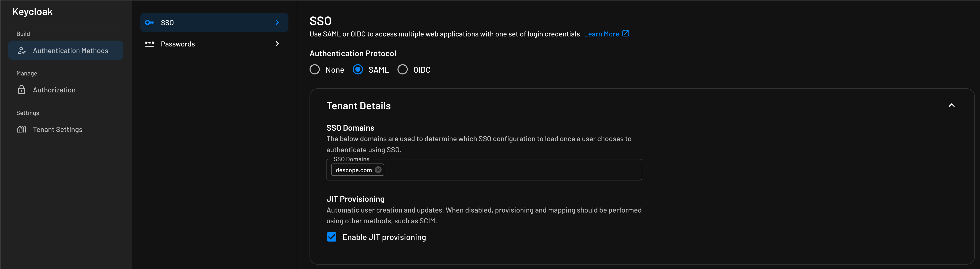Viewport: 980px width, 269px height.
Task: Click the asterisks icon beside Passwords
Action: [x=150, y=43]
